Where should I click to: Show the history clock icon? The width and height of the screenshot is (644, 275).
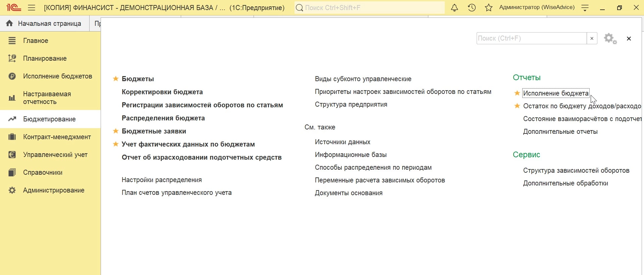tap(472, 7)
